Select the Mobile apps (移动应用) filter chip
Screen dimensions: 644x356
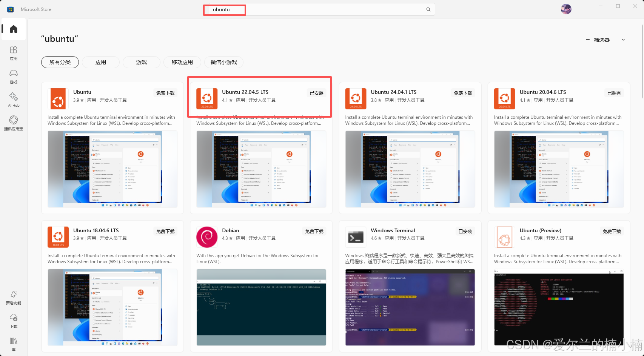[182, 62]
